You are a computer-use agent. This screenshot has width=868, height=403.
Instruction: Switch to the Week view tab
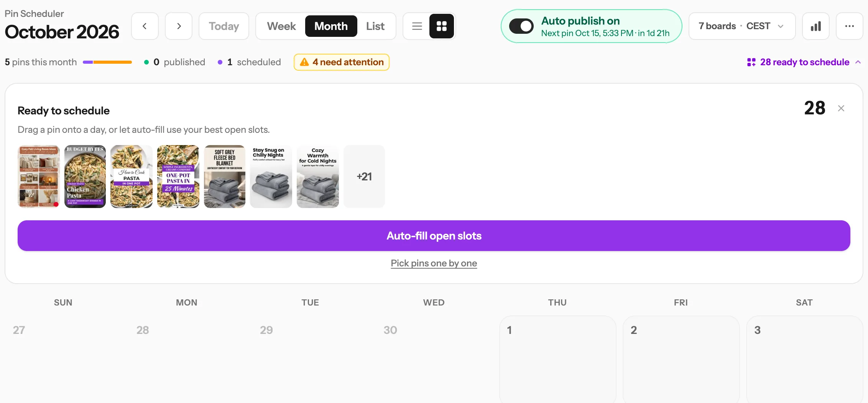tap(281, 26)
